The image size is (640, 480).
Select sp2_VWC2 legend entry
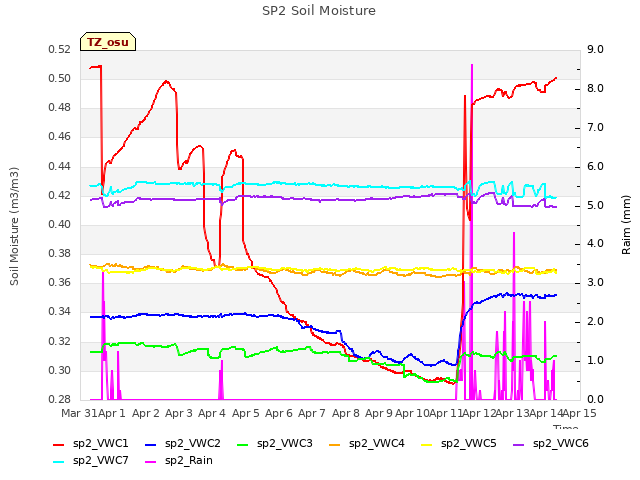pos(182,444)
